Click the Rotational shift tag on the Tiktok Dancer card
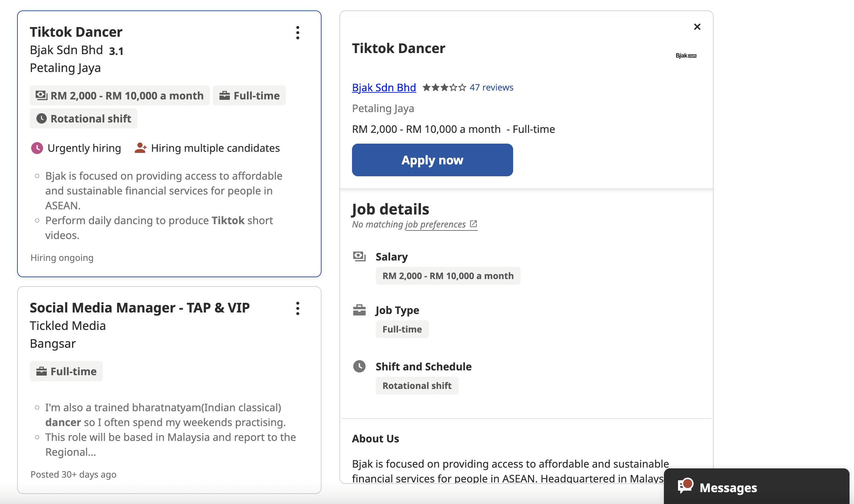This screenshot has width=854, height=504. click(84, 118)
